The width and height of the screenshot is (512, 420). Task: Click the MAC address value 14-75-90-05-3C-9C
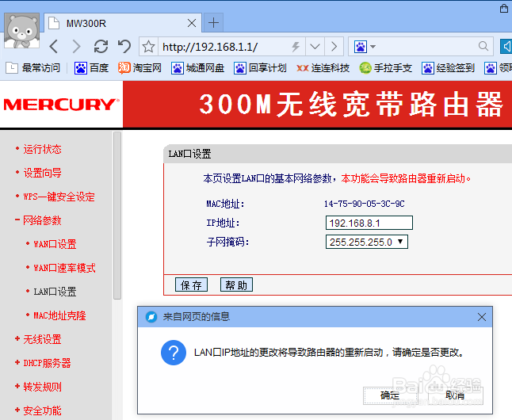(364, 204)
